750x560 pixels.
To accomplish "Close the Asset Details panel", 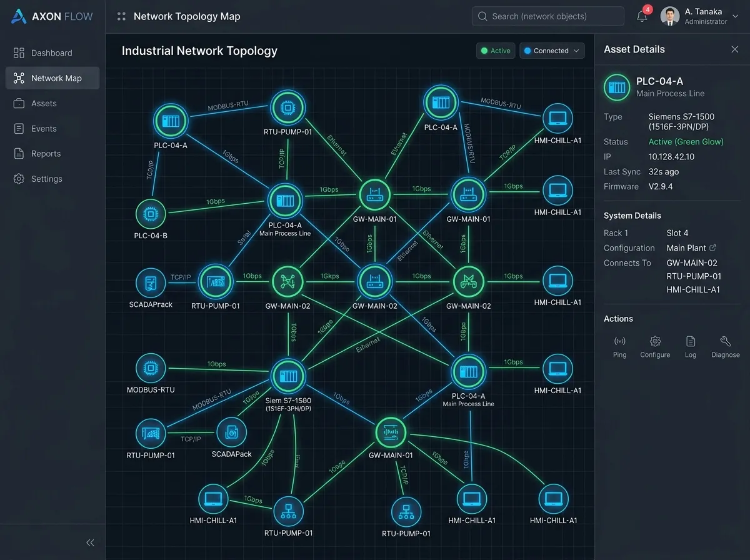I will pos(735,49).
